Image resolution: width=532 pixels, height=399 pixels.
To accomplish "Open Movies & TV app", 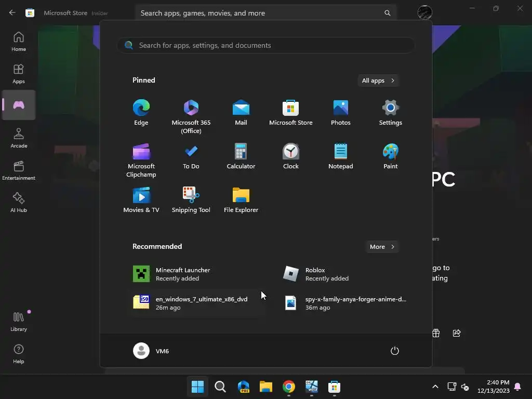I will point(141,200).
